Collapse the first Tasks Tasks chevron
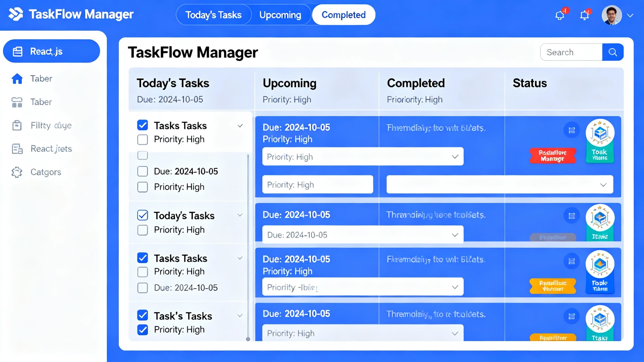Image resolution: width=644 pixels, height=362 pixels. click(240, 126)
